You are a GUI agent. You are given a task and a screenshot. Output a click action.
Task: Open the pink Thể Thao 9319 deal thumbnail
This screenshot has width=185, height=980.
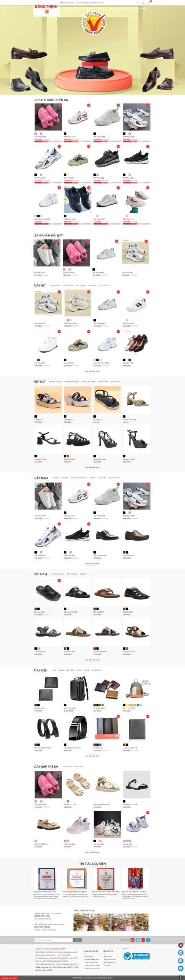(x=48, y=117)
